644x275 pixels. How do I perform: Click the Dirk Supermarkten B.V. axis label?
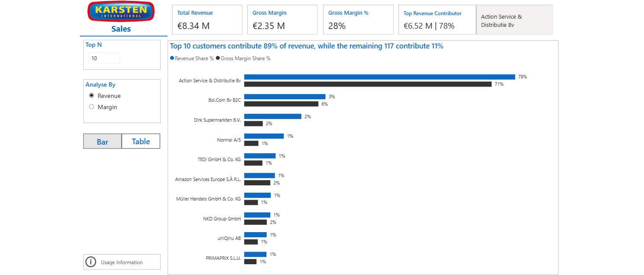[217, 120]
